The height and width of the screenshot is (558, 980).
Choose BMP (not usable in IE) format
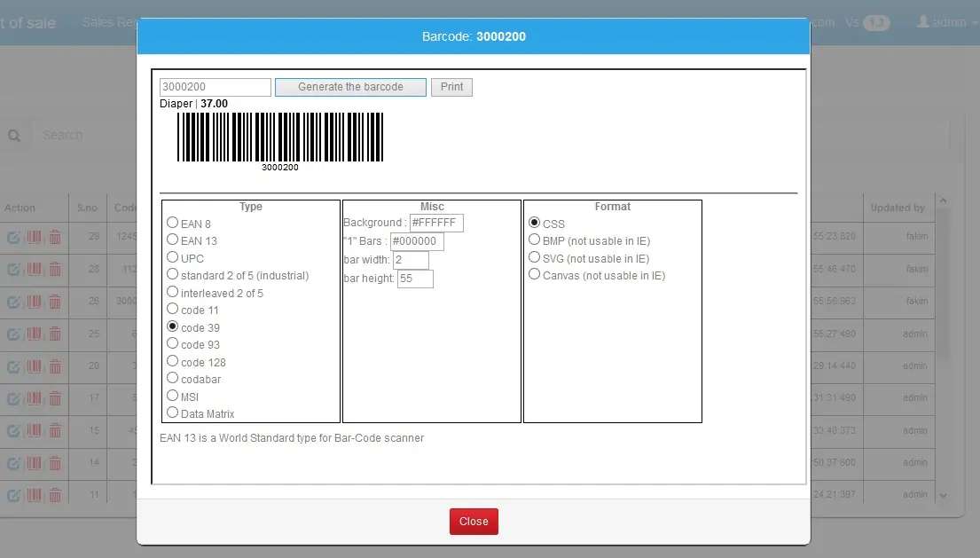535,240
